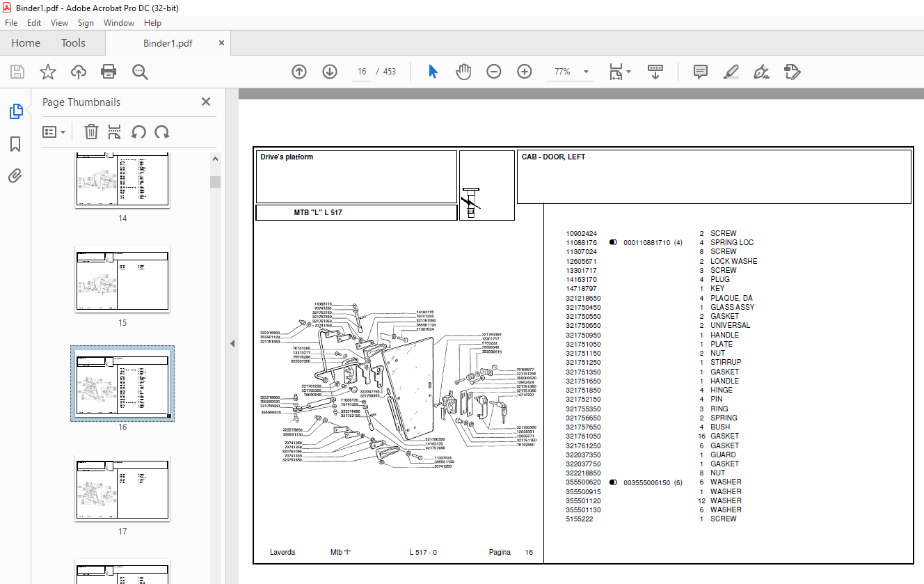The height and width of the screenshot is (584, 924).
Task: Open the Attachments paperclip panel
Action: click(x=15, y=175)
